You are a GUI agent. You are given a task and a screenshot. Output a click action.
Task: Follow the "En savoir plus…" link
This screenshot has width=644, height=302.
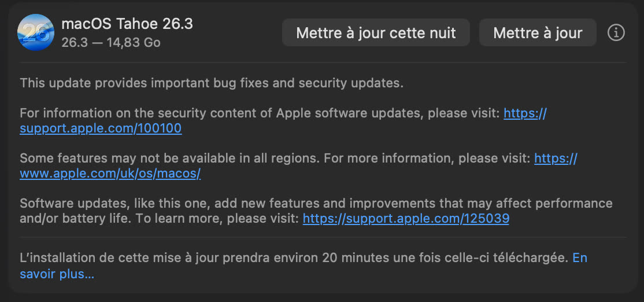[57, 274]
